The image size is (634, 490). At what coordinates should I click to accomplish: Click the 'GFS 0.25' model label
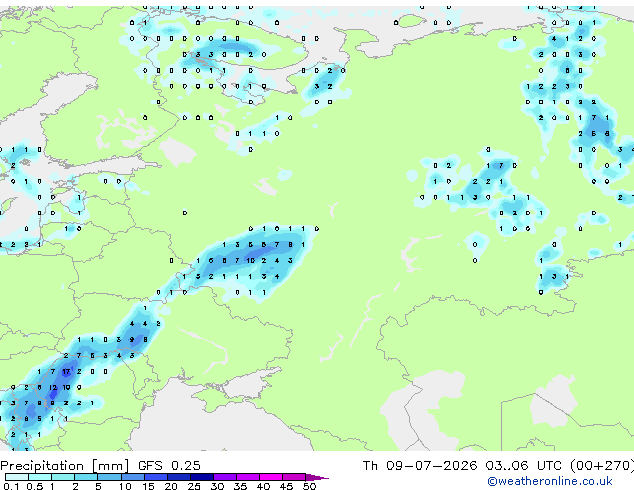pyautogui.click(x=169, y=466)
